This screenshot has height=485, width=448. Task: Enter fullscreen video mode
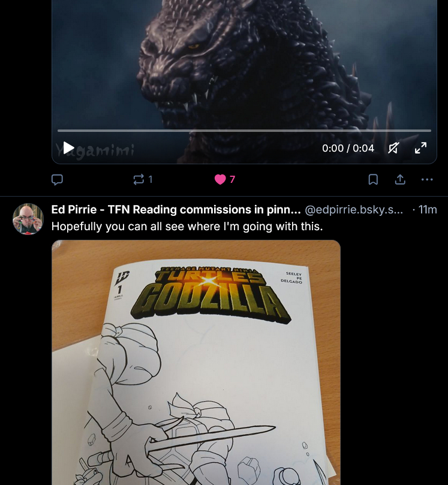coord(421,148)
